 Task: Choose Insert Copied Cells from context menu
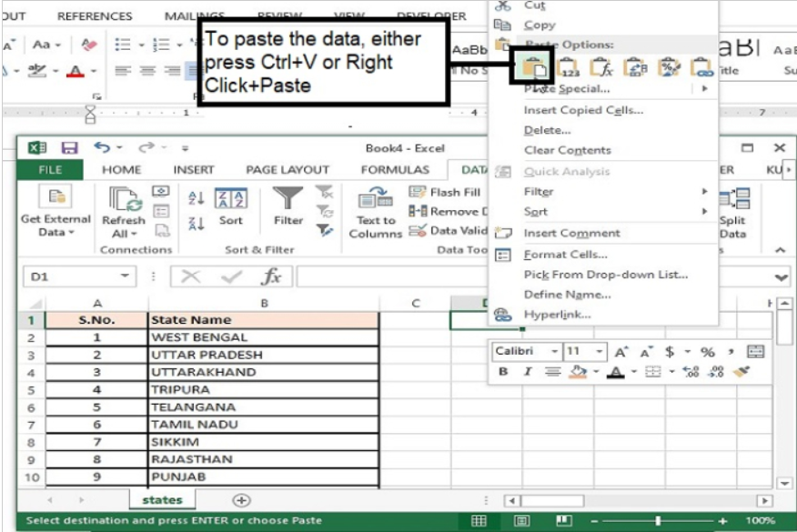coord(583,110)
